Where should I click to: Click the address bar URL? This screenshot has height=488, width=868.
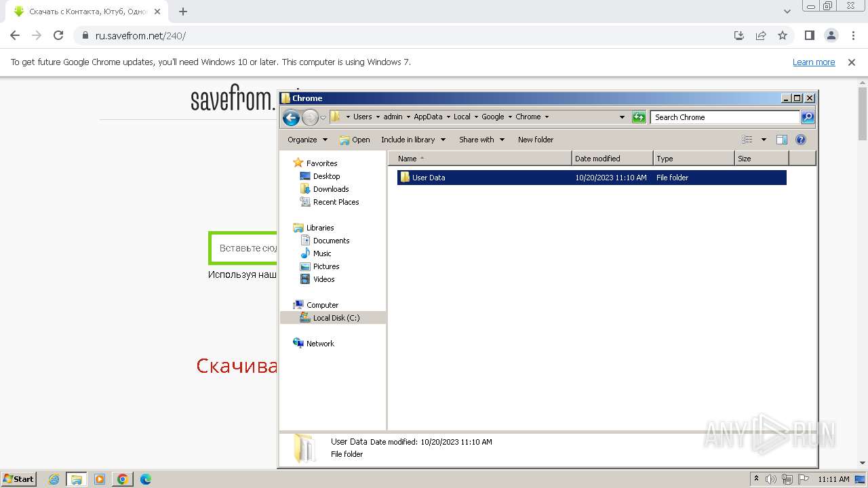(x=140, y=35)
